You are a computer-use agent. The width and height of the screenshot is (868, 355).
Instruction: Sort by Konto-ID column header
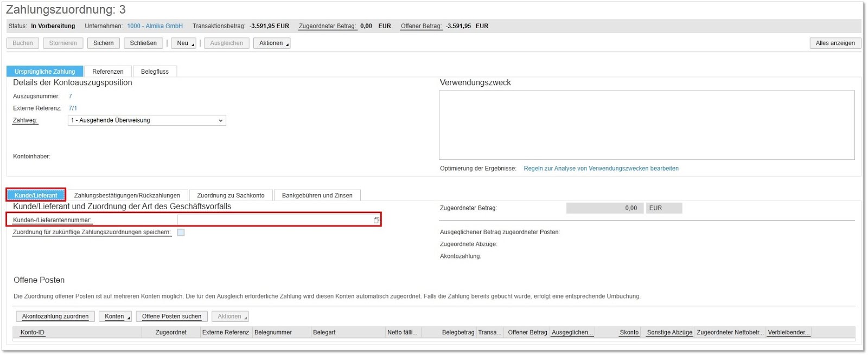tap(33, 333)
